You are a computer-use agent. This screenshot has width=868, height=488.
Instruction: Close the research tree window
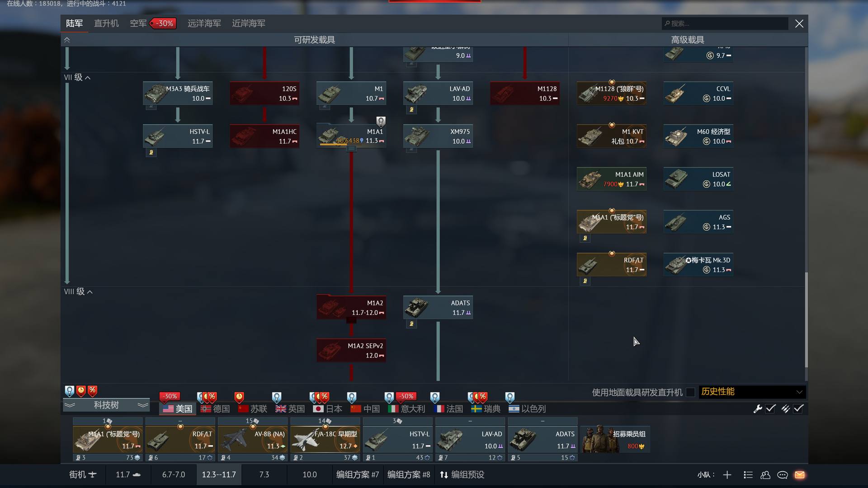tap(799, 23)
